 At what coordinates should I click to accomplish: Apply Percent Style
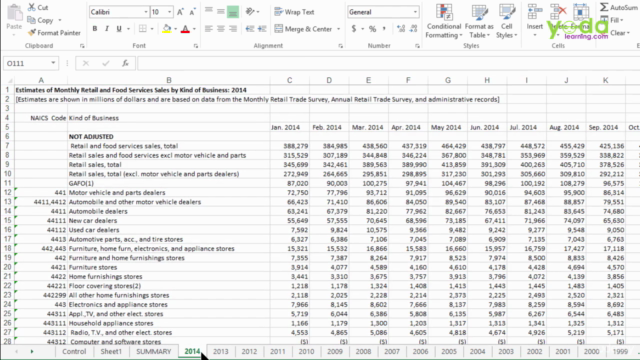pyautogui.click(x=372, y=29)
